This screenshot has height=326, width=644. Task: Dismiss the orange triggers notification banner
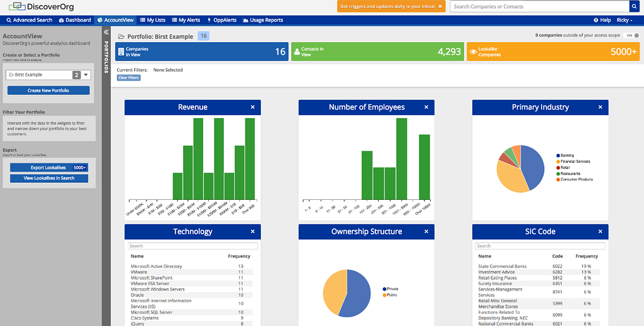(x=440, y=6)
